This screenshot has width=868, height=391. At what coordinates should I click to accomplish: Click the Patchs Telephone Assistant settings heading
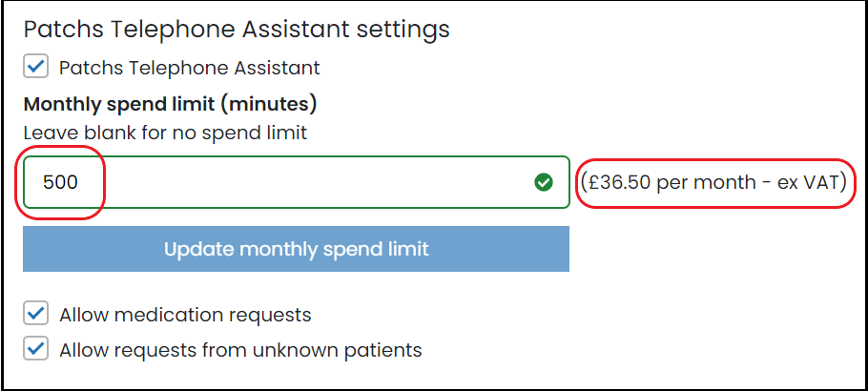coord(237,30)
